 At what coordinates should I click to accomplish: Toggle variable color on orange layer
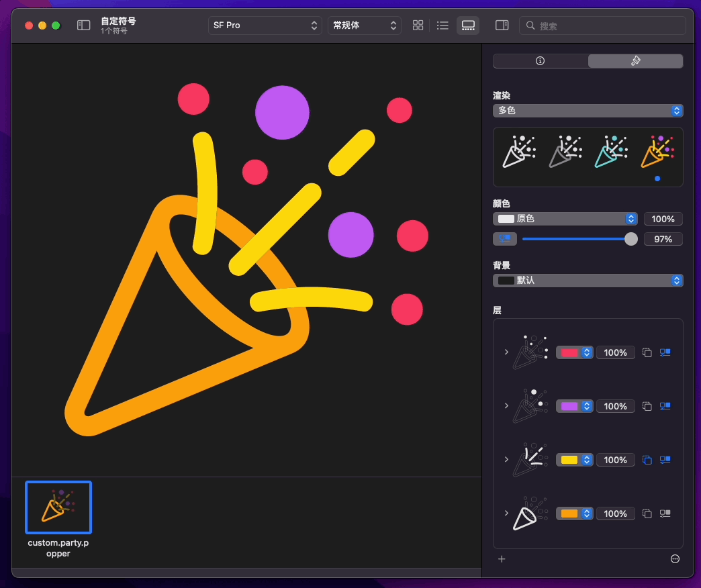tap(665, 513)
